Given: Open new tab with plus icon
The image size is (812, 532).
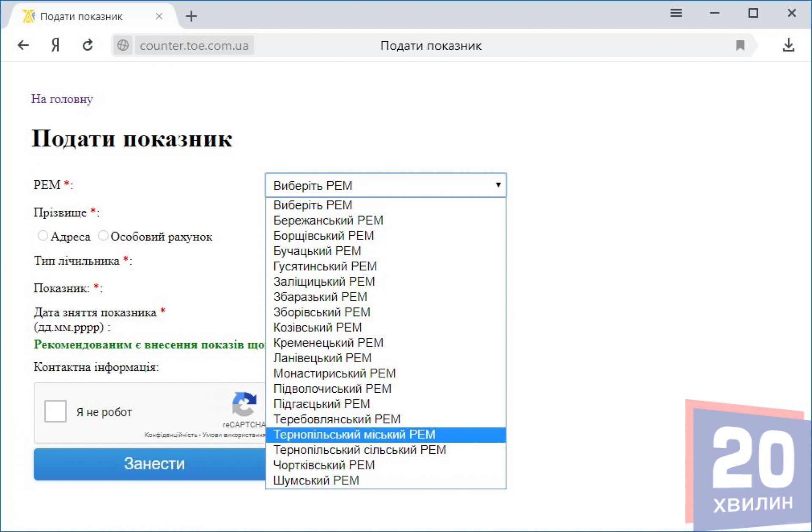Looking at the screenshot, I should [x=191, y=17].
